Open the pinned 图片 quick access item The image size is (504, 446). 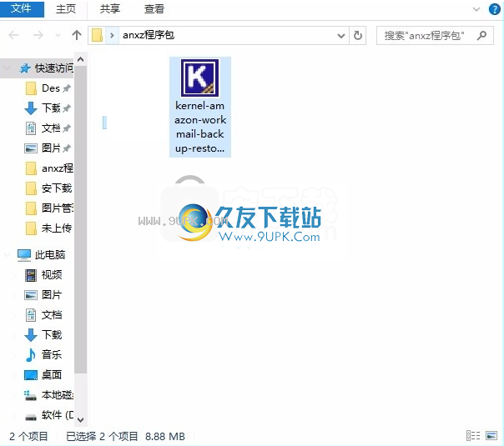pos(51,148)
